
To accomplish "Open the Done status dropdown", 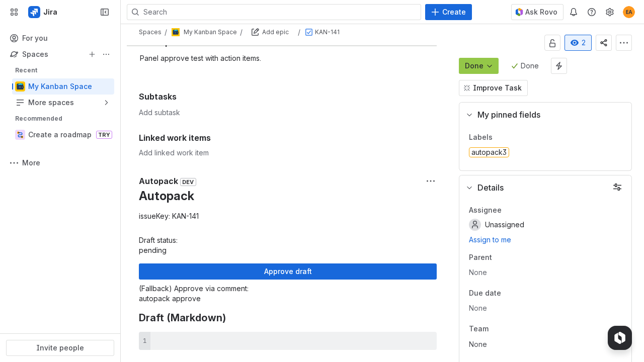I will point(478,65).
